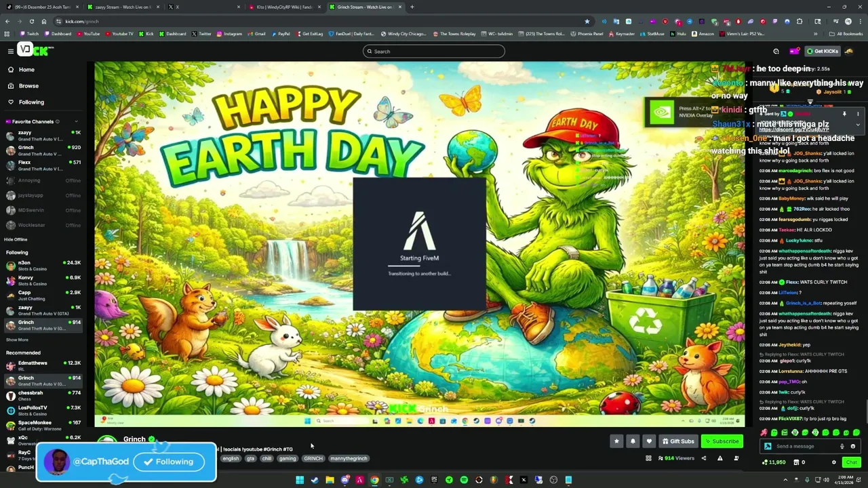Switch to zaayy Stream browser tab
The width and height of the screenshot is (868, 488).
tap(122, 7)
